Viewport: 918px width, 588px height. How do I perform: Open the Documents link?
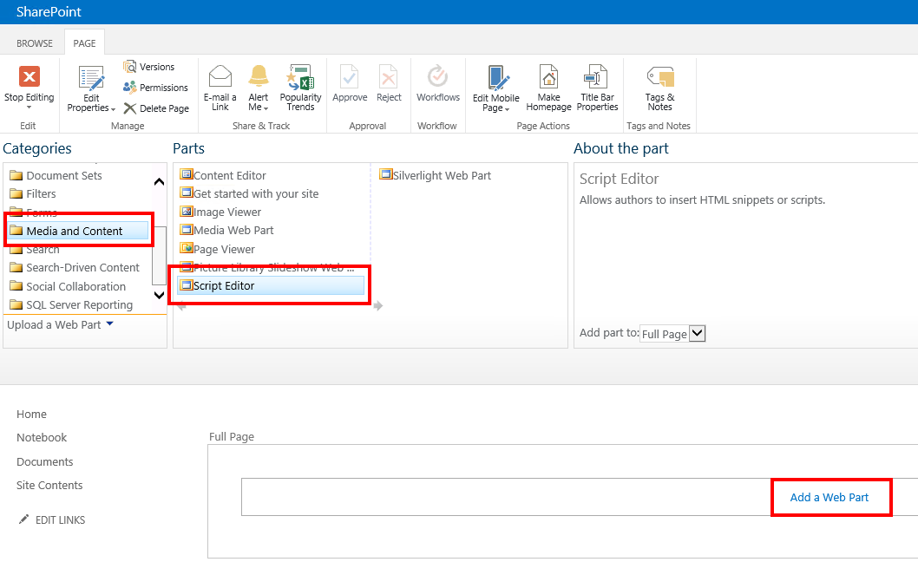(45, 461)
